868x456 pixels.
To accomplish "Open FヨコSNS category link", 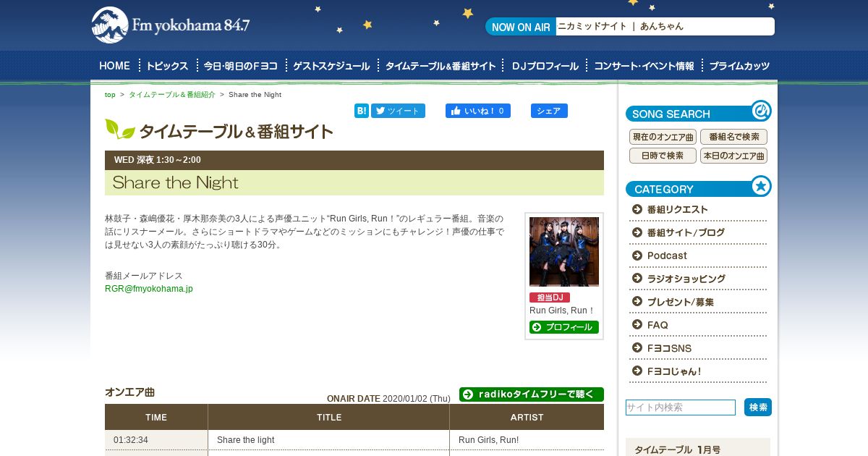I will (669, 349).
